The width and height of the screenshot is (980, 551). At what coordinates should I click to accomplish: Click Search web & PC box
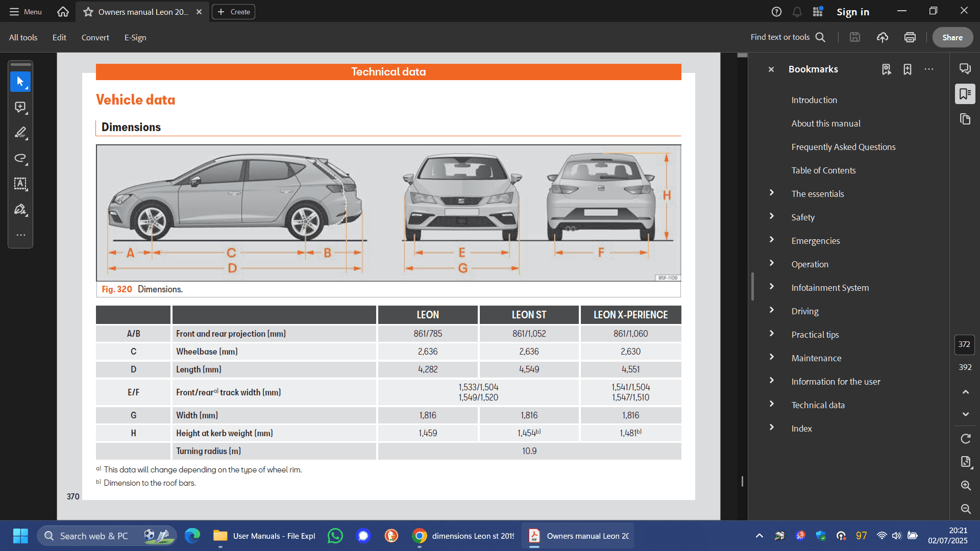coord(107,536)
